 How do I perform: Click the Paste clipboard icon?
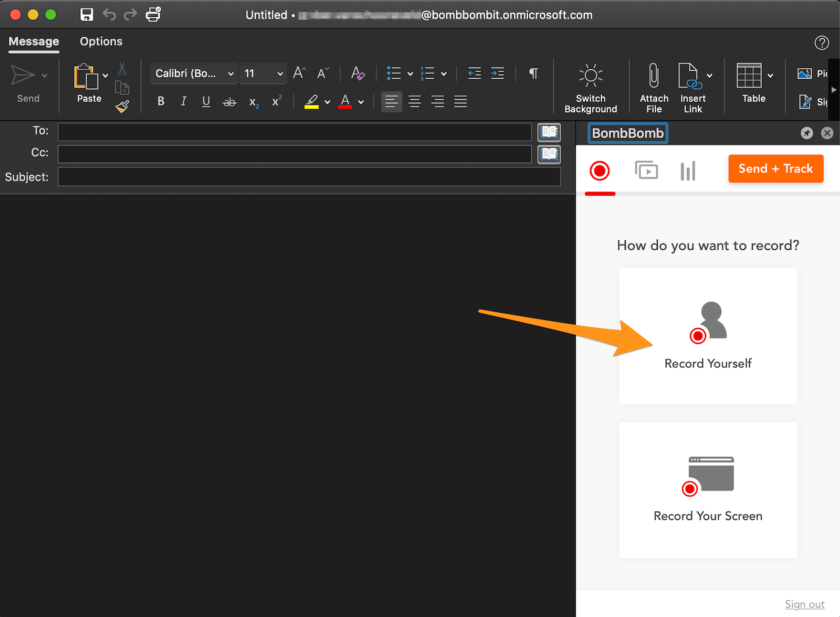click(86, 77)
